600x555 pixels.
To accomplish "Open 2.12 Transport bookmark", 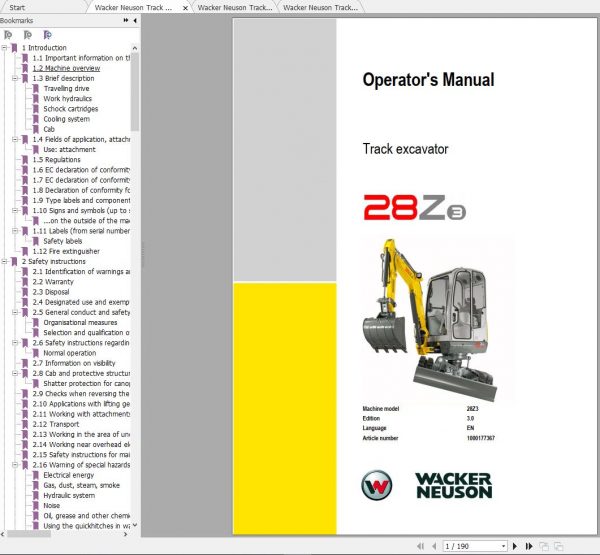I will 55,424.
